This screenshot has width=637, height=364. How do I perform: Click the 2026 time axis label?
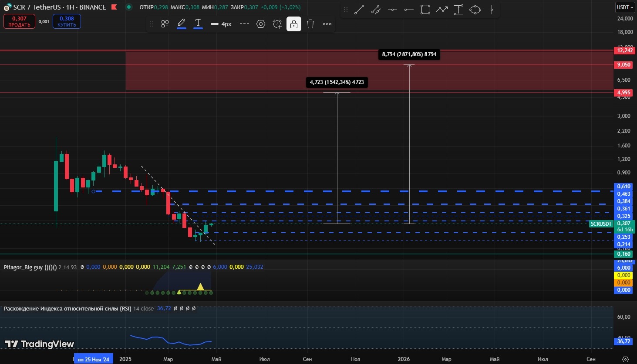tap(404, 359)
